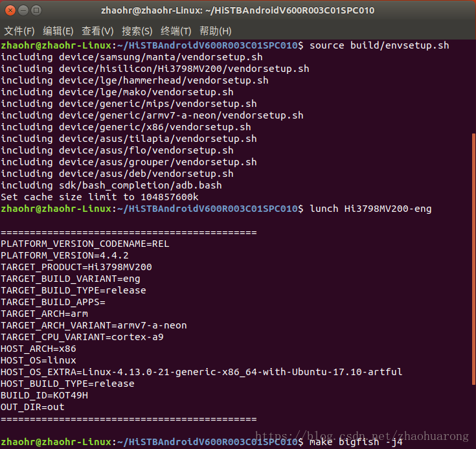
Task: Click the asus/flo vendorsetup.sh line
Action: tap(117, 150)
